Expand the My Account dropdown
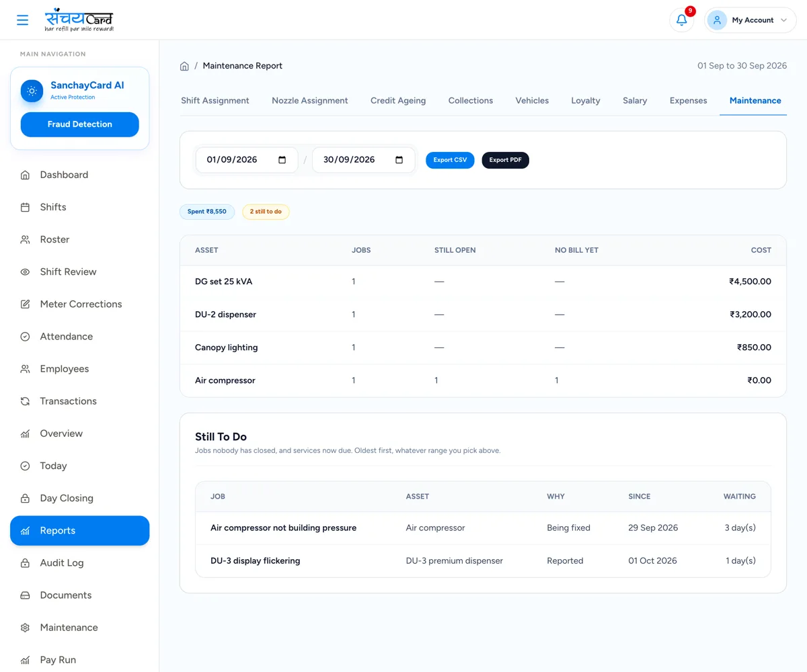Viewport: 807px width, 672px height. pyautogui.click(x=751, y=20)
